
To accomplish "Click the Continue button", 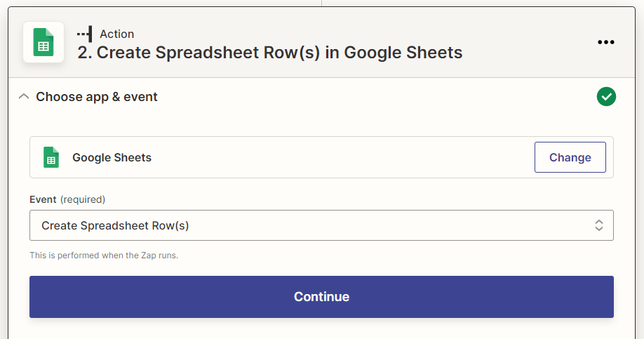I will point(321,297).
